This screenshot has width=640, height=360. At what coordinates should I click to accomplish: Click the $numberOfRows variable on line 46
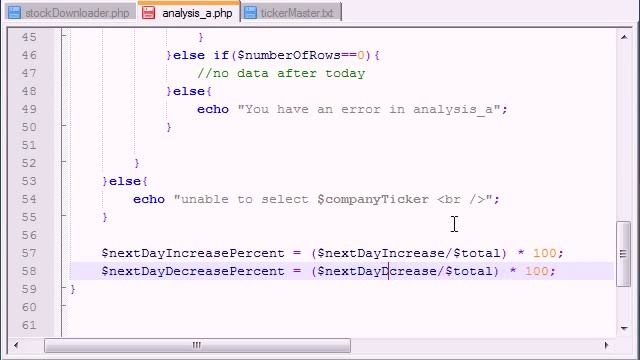click(x=289, y=55)
